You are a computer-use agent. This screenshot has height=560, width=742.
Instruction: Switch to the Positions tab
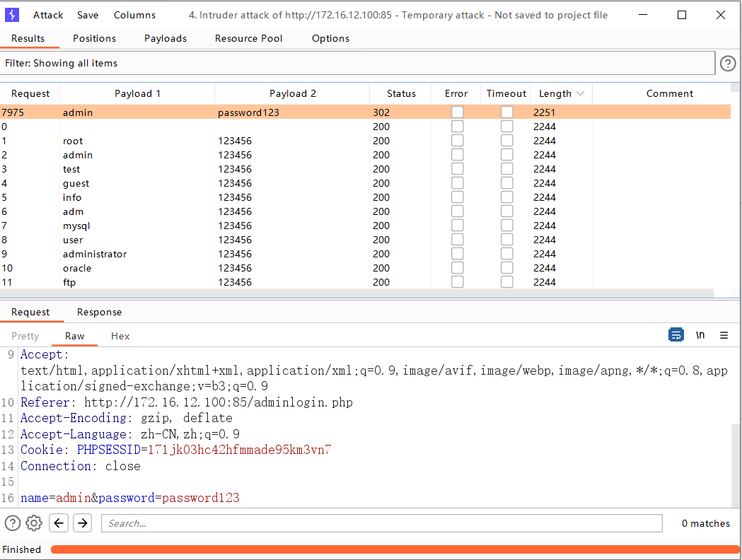click(x=95, y=39)
